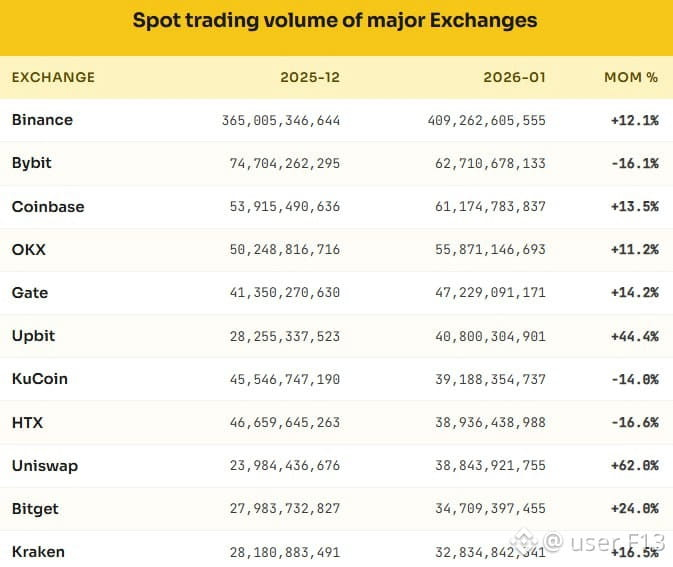This screenshot has height=567, width=673.
Task: Click the Bitget exchange name
Action: (35, 509)
